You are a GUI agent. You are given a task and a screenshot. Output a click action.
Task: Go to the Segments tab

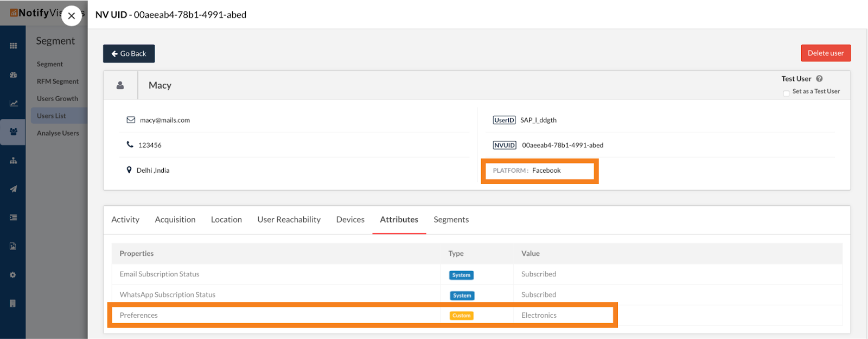click(x=451, y=219)
